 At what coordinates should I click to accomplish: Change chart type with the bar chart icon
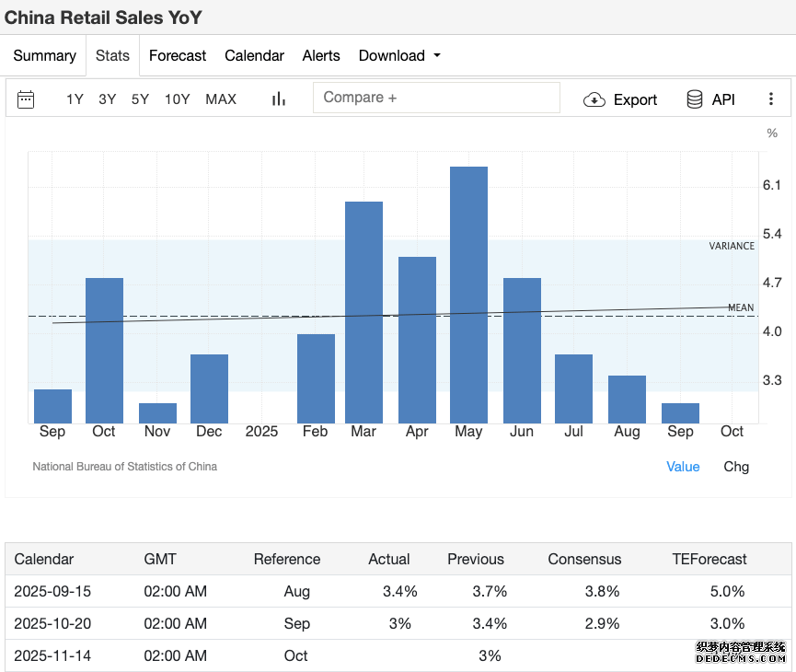pyautogui.click(x=279, y=99)
